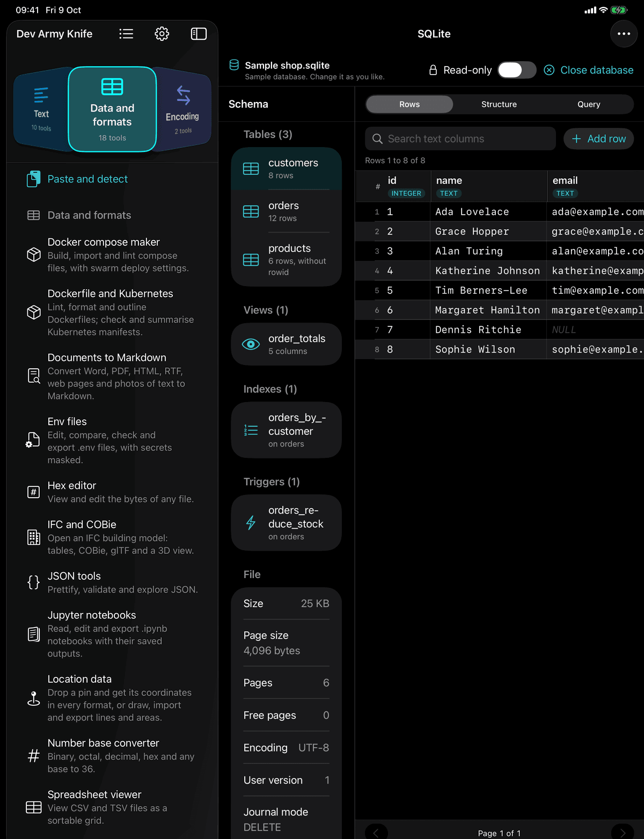This screenshot has height=839, width=644.
Task: Select the Encoding tools category card
Action: pyautogui.click(x=182, y=110)
